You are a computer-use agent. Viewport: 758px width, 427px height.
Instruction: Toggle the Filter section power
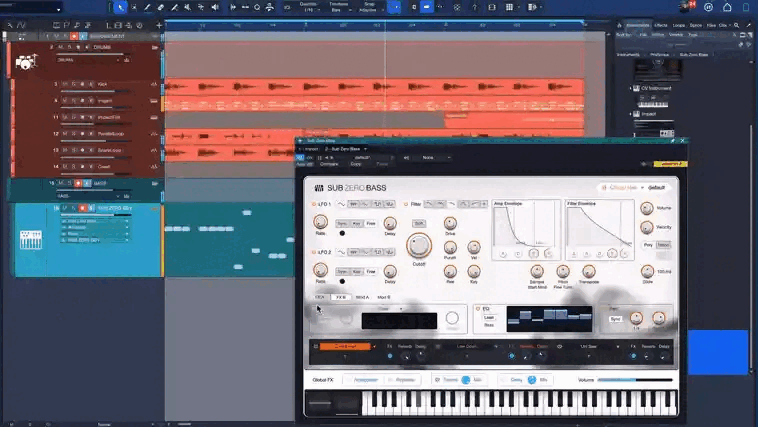pyautogui.click(x=406, y=204)
